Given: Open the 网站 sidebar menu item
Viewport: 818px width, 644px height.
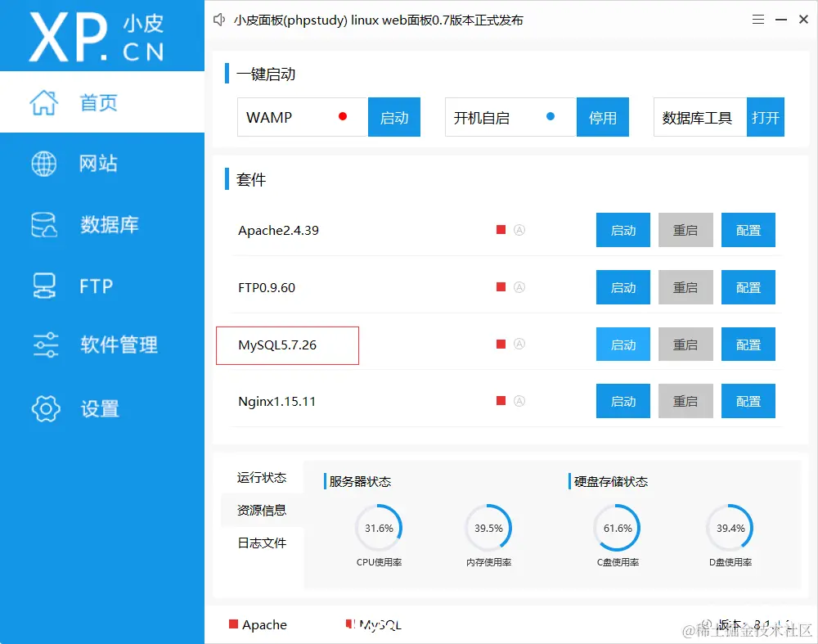Looking at the screenshot, I should (102, 164).
